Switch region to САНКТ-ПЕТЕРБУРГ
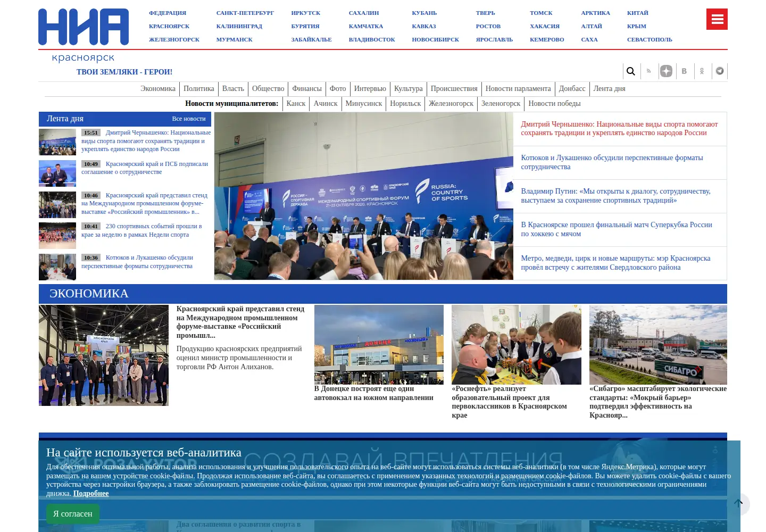This screenshot has width=766, height=532. 245,13
